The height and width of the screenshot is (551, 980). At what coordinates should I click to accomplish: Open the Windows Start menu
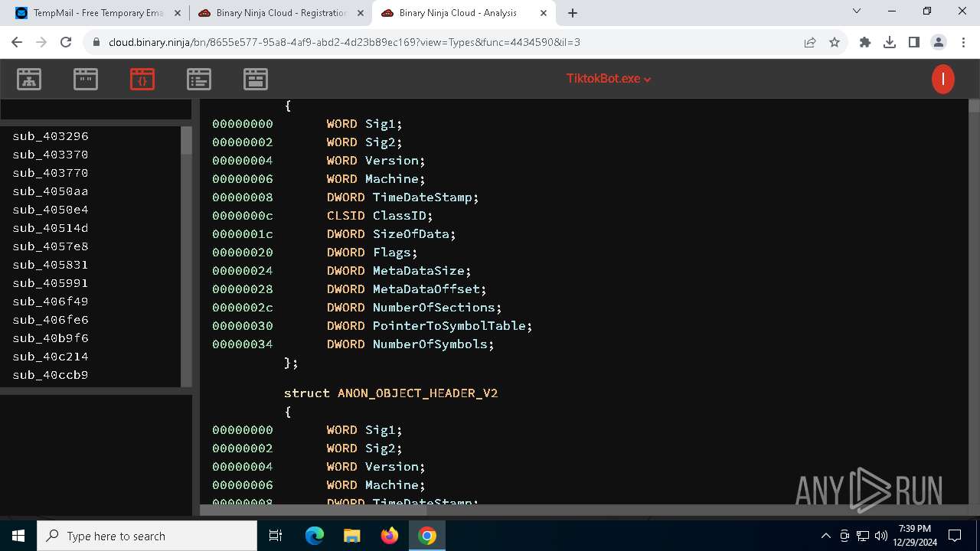click(x=18, y=536)
